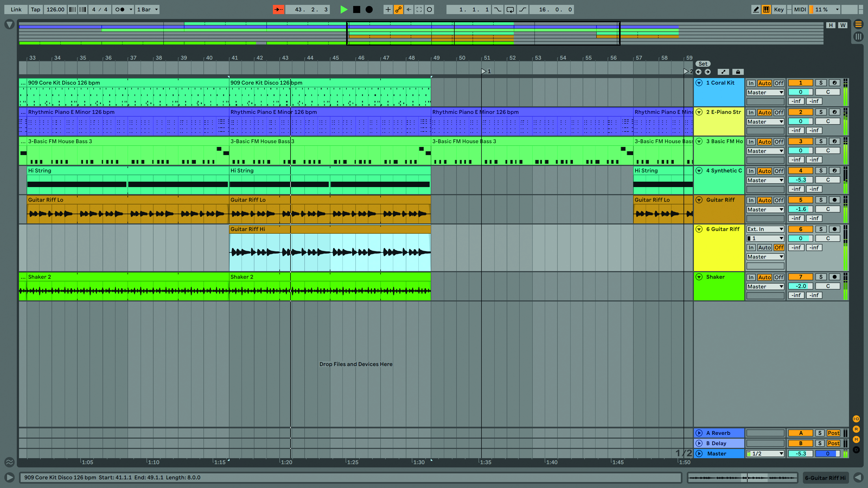Viewport: 868px width, 488px height.
Task: Collapse the 2 E-Piano Str track
Action: 699,112
